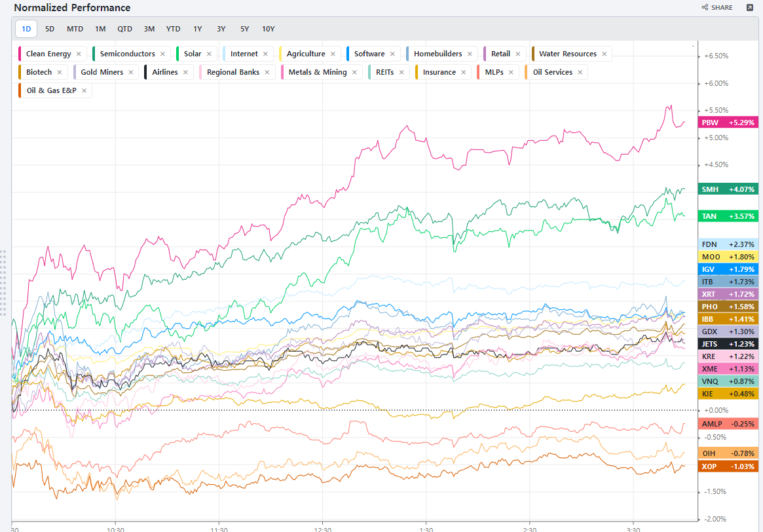Click the SHARE button

point(717,8)
